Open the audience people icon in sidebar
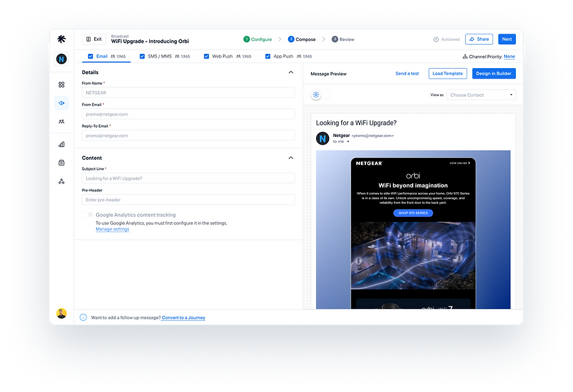573x392 pixels. pos(61,121)
